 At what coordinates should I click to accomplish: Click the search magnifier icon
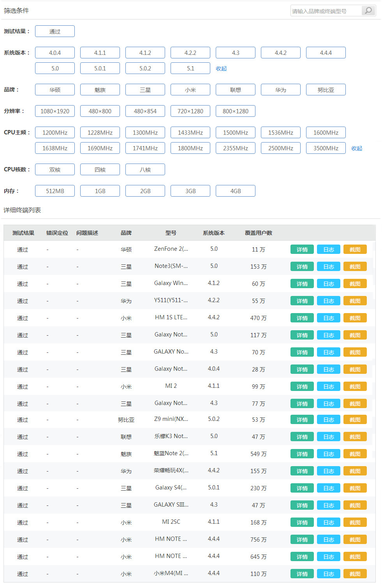tap(368, 11)
